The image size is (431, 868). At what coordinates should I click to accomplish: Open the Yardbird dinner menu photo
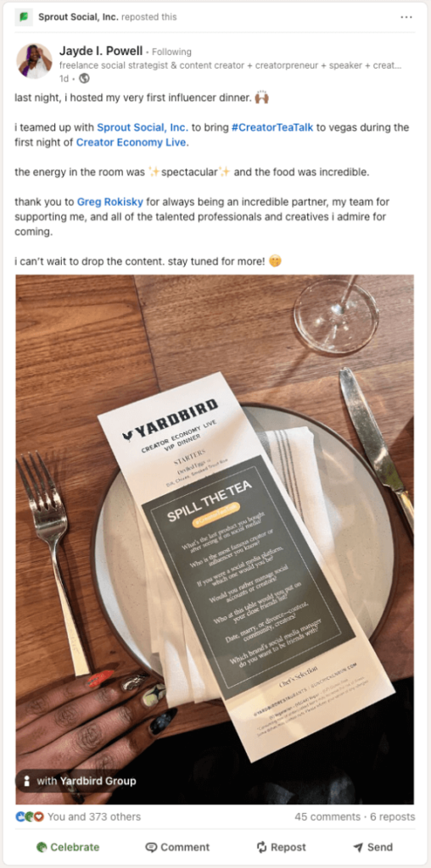pyautogui.click(x=215, y=539)
